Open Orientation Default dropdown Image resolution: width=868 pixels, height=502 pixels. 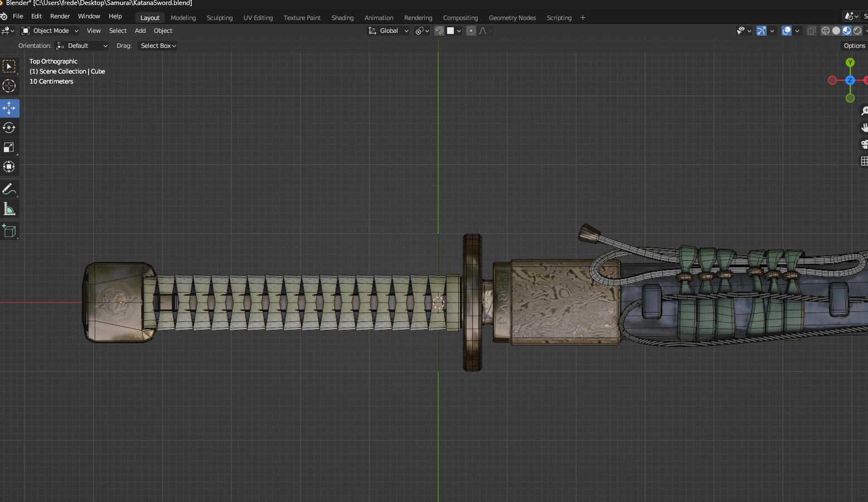(82, 46)
